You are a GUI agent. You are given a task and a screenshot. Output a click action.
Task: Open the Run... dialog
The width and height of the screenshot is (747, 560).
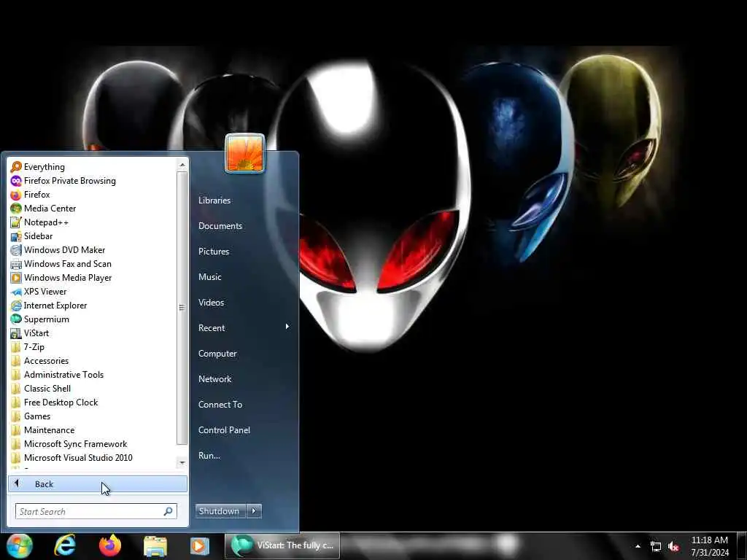coord(209,455)
